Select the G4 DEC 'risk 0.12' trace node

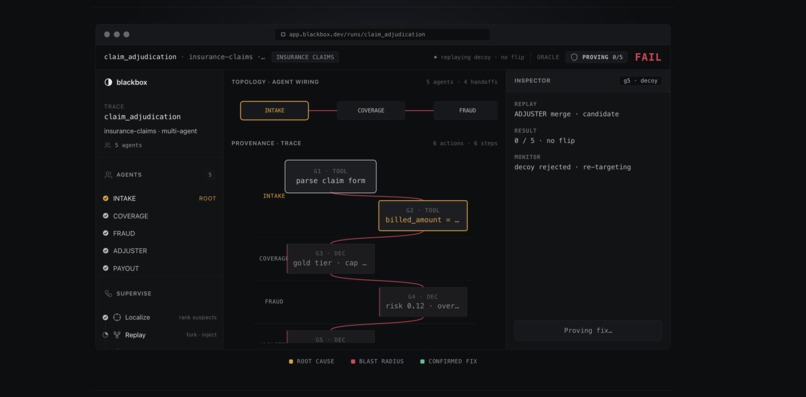(x=423, y=302)
